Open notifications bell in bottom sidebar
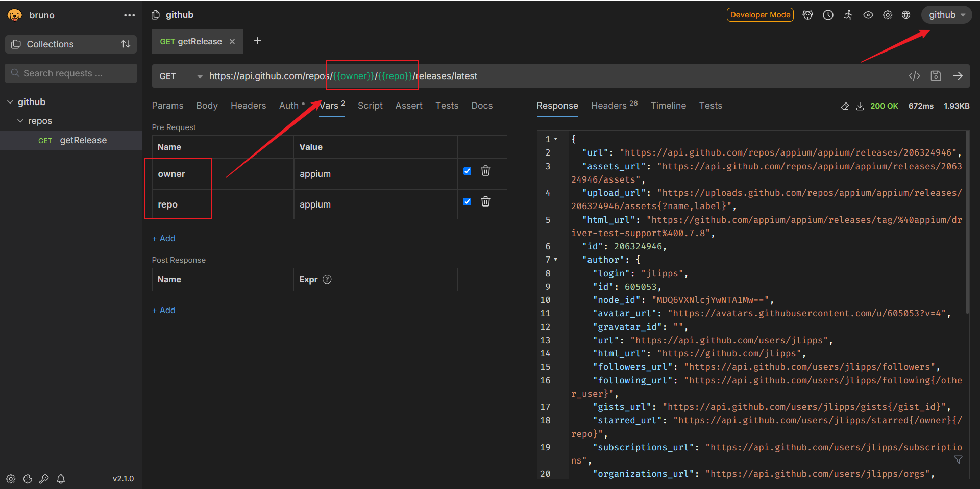Viewport: 980px width, 489px height. pyautogui.click(x=61, y=479)
